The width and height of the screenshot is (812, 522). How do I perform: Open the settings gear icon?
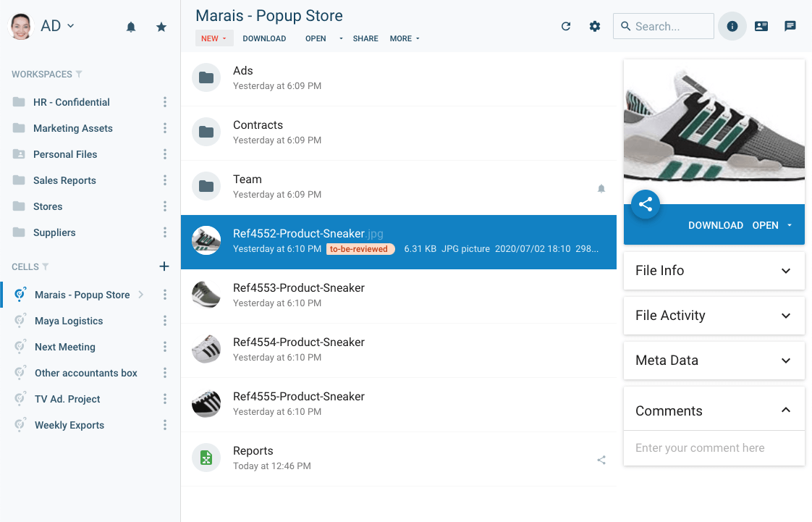[x=594, y=25]
